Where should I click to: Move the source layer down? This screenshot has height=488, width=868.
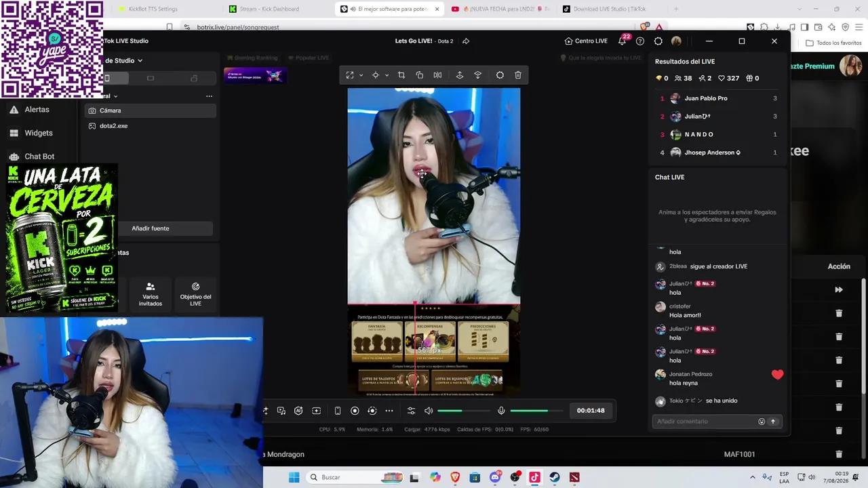pos(477,75)
